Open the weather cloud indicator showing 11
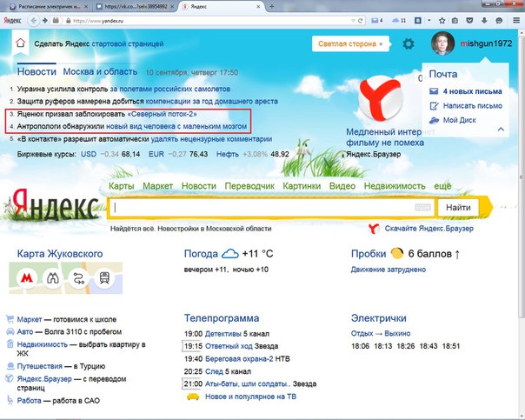Image resolution: width=525 pixels, height=420 pixels. coord(399,20)
